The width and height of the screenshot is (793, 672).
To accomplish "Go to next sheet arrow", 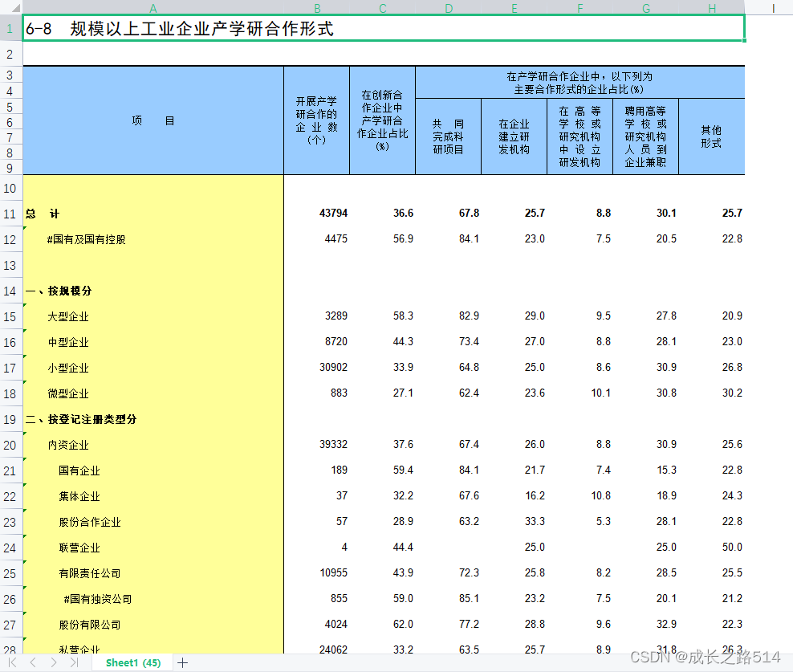I will (54, 662).
